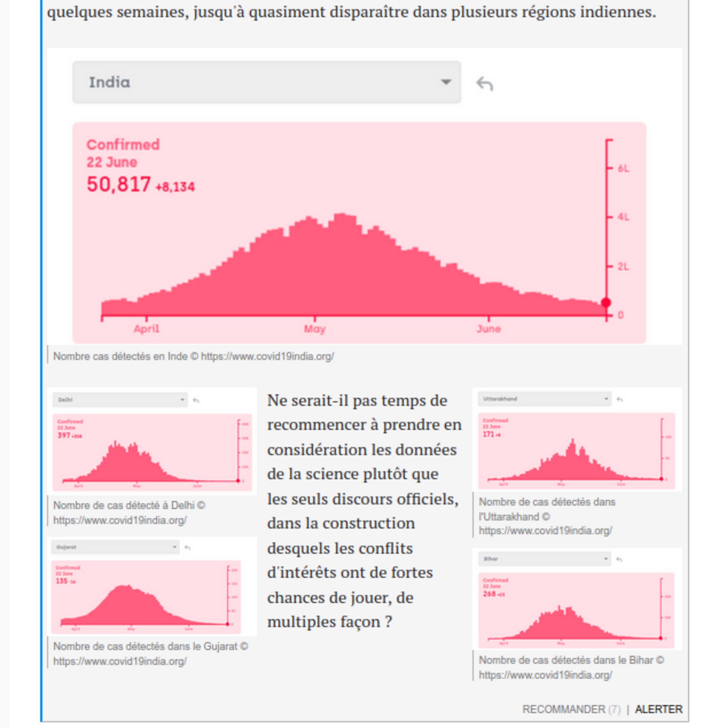Click the back arrow next to Gujarat dropdown
The width and height of the screenshot is (703, 728).
[x=187, y=548]
